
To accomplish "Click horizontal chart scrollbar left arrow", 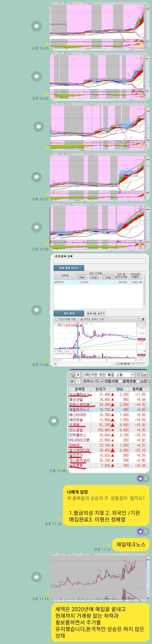I will (x=55, y=364).
